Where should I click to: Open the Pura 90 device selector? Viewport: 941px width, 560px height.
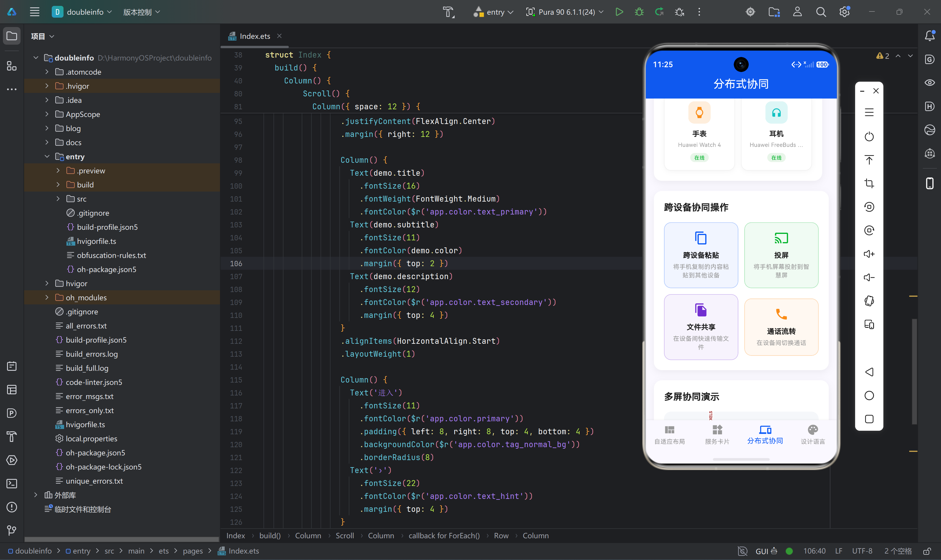(x=565, y=12)
